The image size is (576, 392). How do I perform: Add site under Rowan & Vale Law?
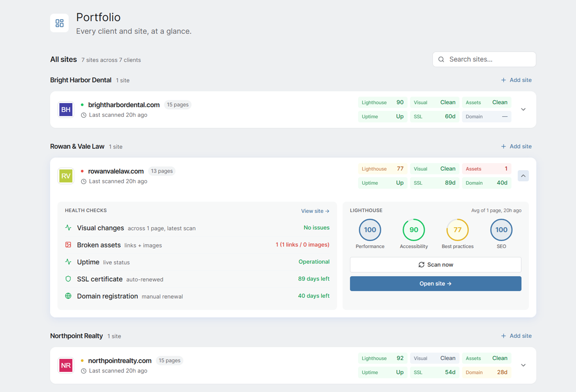[516, 147]
